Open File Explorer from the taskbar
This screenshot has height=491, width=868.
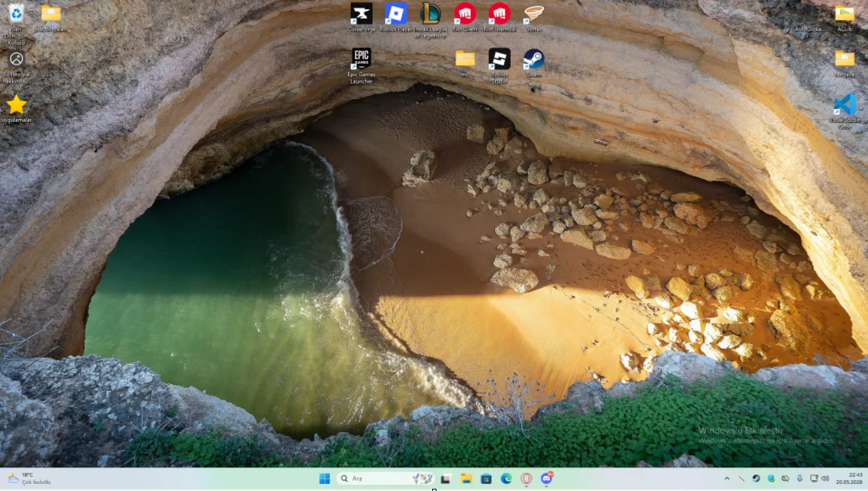(x=466, y=478)
